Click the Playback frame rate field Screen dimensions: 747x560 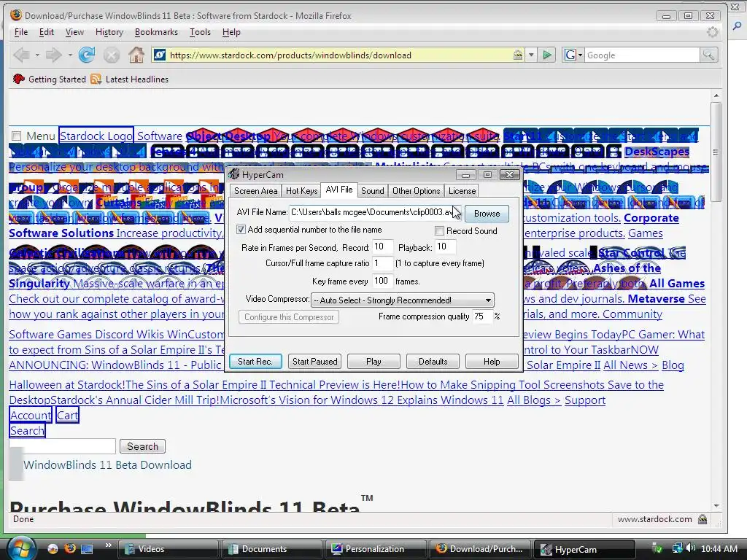(446, 246)
